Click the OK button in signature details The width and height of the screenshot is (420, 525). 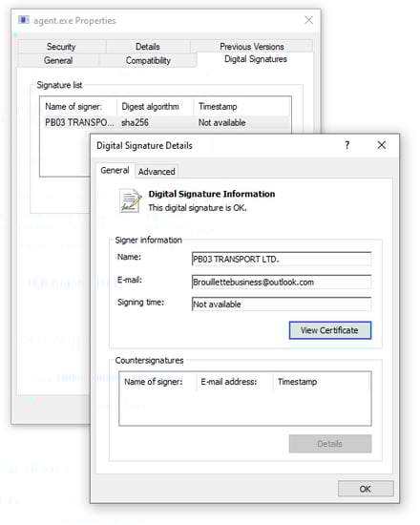[x=366, y=489]
